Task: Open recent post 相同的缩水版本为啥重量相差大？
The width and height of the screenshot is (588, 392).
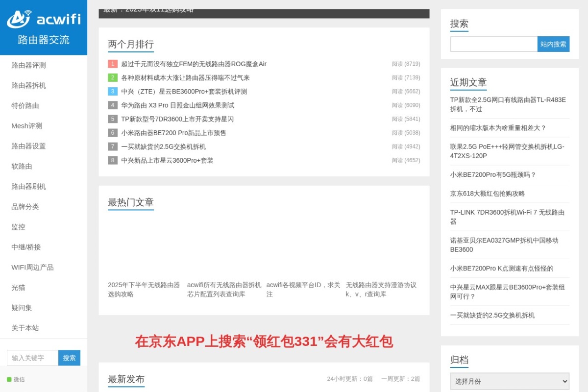Action: 498,127
